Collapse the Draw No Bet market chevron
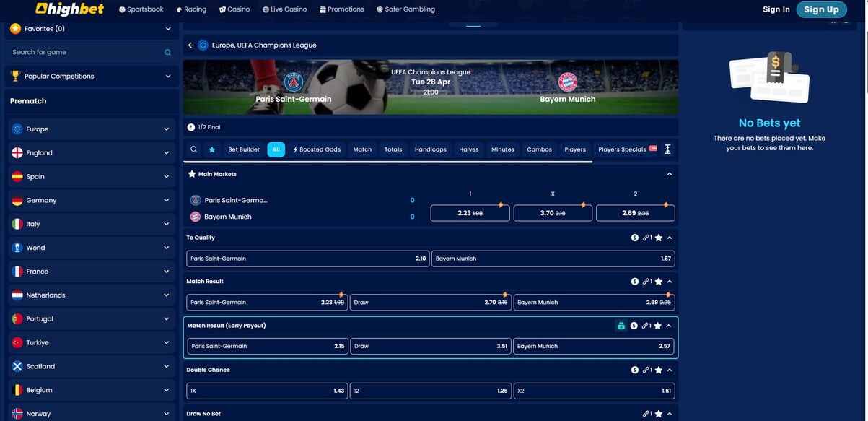This screenshot has height=421, width=868. click(670, 414)
